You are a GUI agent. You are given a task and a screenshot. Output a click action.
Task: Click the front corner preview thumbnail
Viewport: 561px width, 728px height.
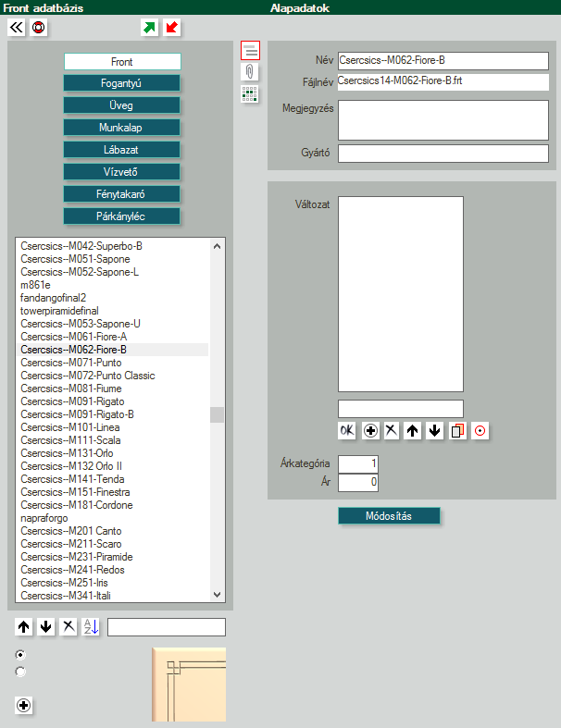point(189,685)
